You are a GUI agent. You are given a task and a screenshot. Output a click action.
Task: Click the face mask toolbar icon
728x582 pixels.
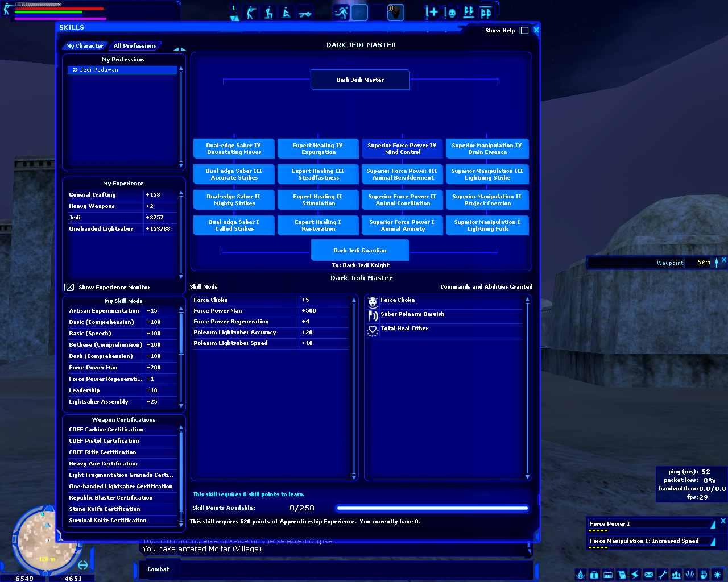tap(450, 12)
